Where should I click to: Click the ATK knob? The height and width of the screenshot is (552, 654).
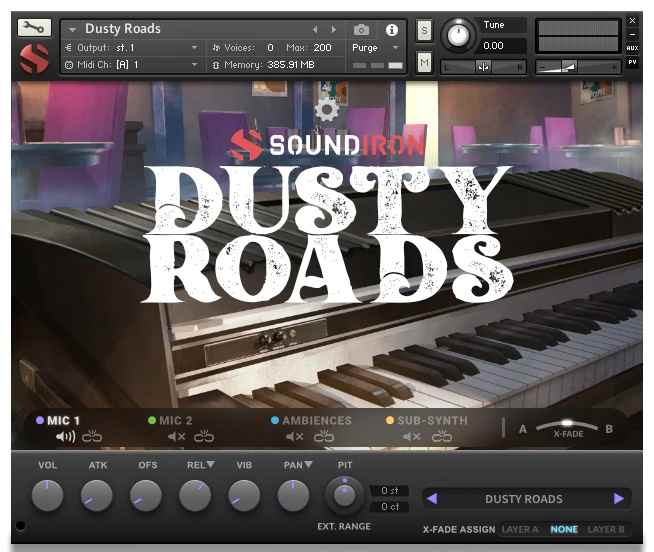(96, 495)
